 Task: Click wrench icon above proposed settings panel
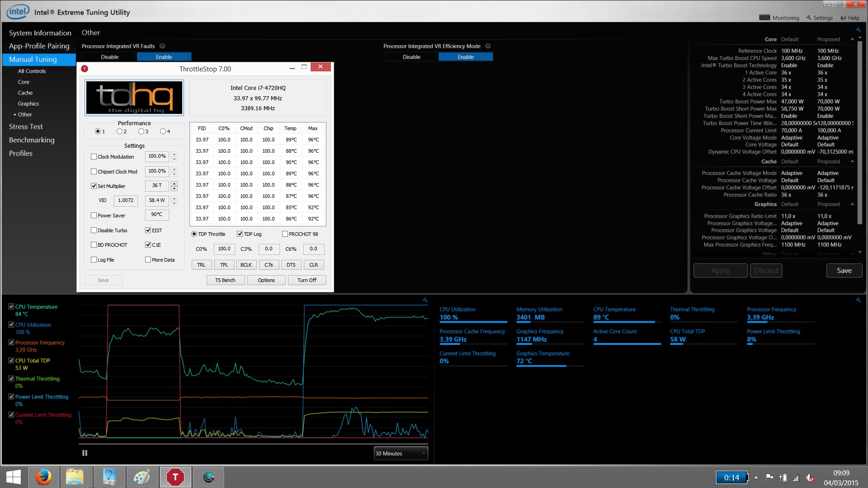[x=858, y=30]
